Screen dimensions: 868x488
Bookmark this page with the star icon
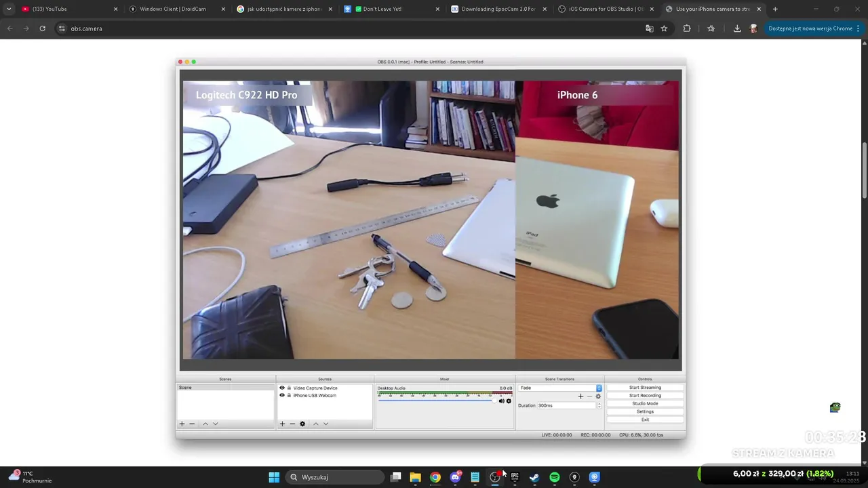click(x=664, y=28)
